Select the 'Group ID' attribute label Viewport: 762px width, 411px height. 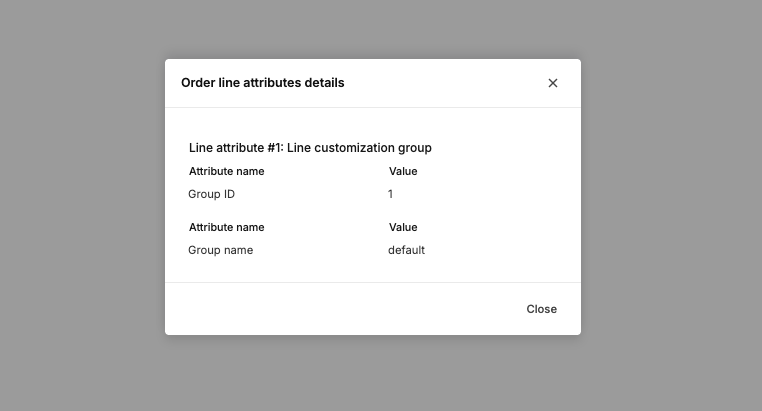tap(211, 194)
